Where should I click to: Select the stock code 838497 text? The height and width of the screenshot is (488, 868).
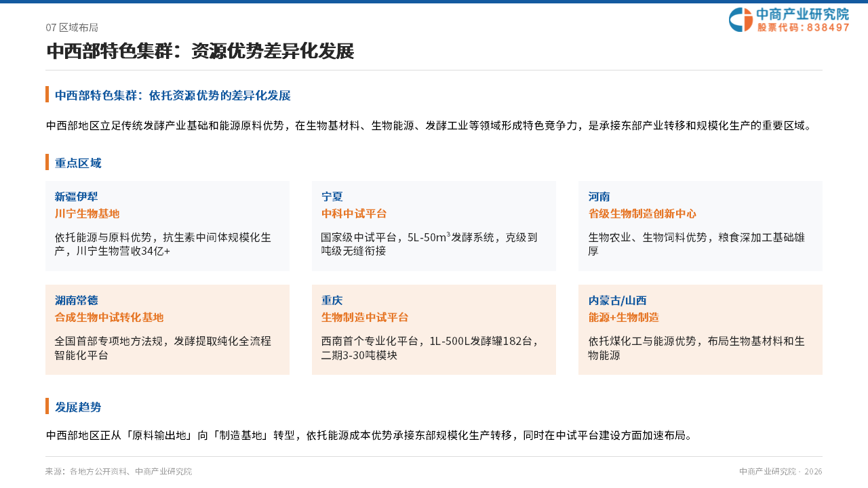pos(828,28)
